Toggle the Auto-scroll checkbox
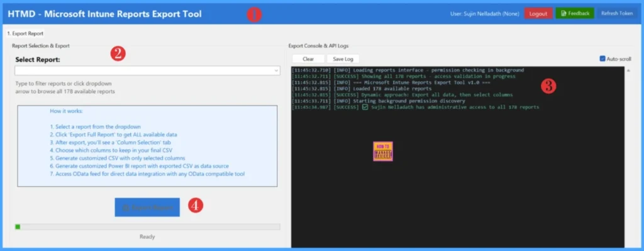This screenshot has width=644, height=251. click(x=602, y=59)
